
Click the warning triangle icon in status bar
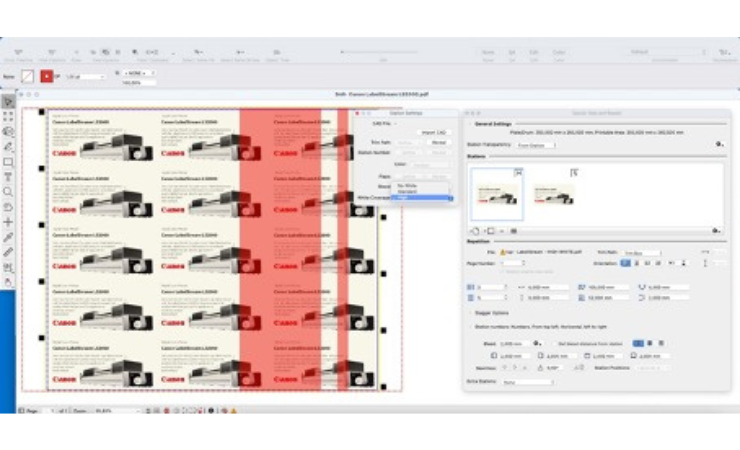click(x=234, y=411)
